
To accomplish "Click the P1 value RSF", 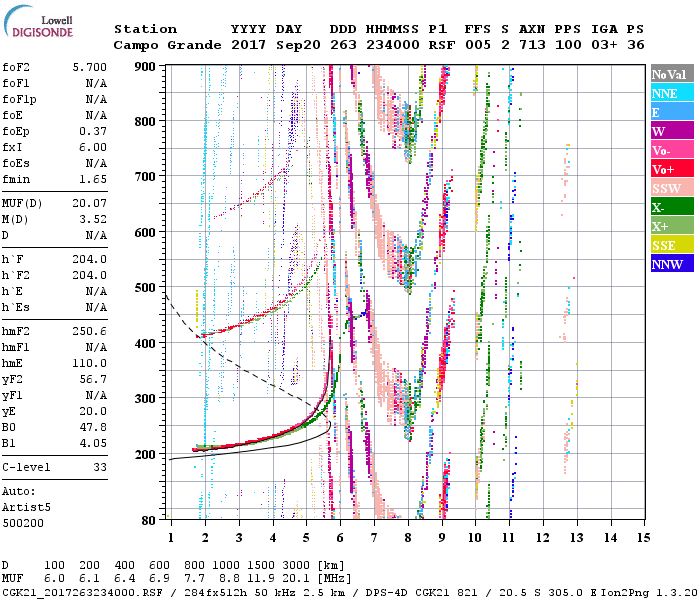I will tap(442, 45).
